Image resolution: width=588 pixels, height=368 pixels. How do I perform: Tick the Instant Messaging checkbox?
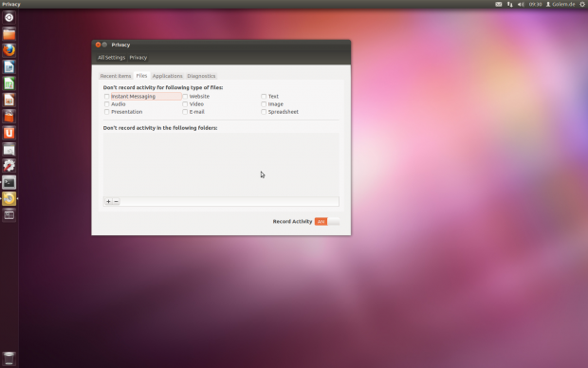(x=107, y=97)
